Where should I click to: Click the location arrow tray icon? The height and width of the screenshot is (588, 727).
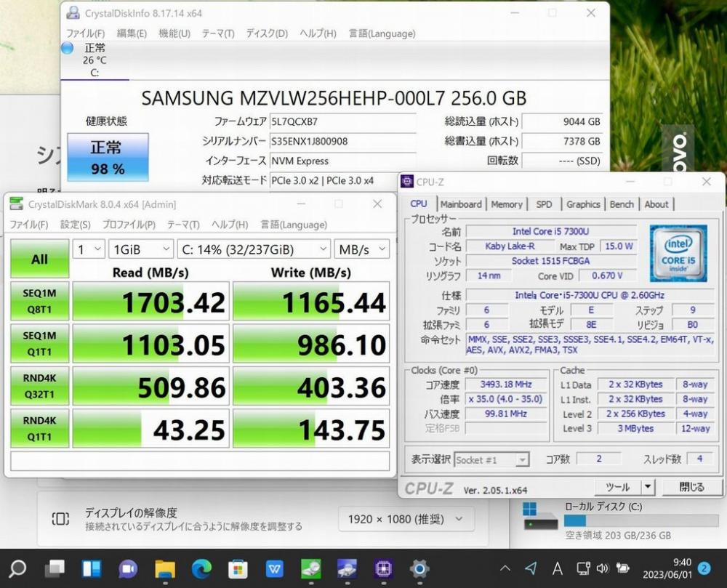531,568
